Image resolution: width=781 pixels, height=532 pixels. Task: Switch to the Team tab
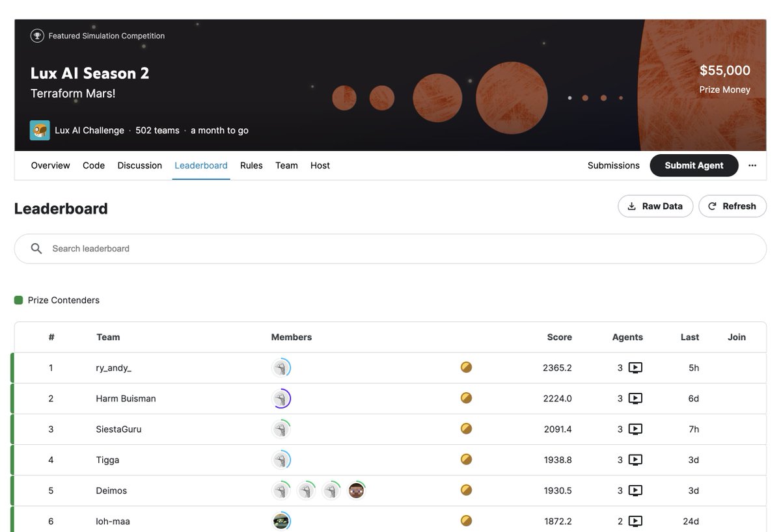point(286,165)
